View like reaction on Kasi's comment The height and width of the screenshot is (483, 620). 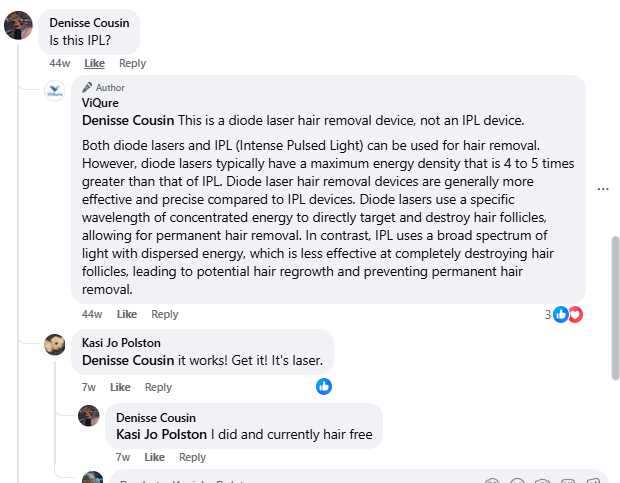pos(324,386)
